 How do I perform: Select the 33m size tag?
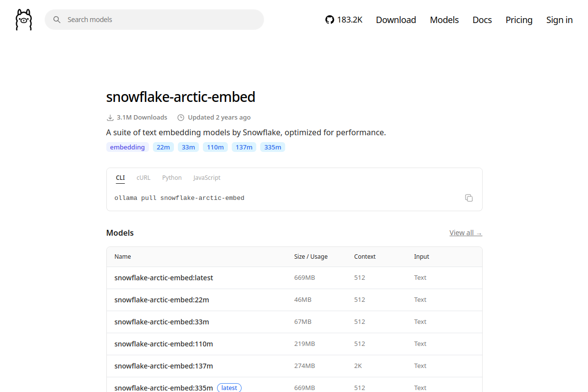click(x=188, y=147)
